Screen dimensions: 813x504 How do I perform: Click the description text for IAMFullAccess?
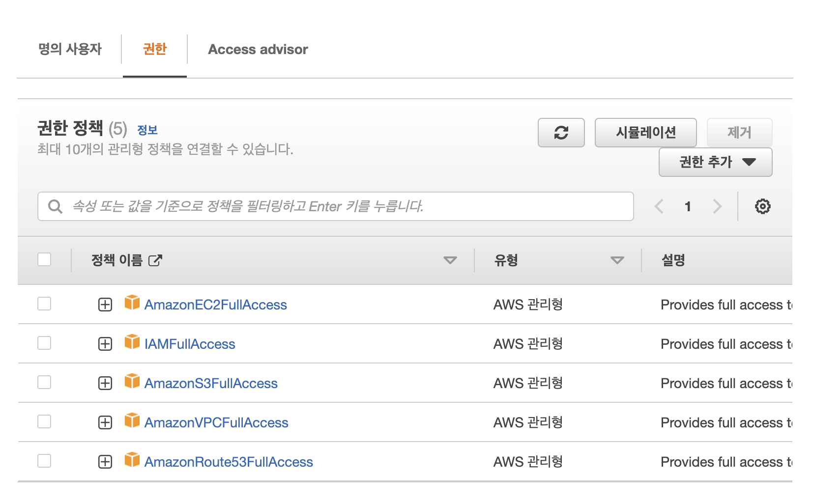pos(726,344)
